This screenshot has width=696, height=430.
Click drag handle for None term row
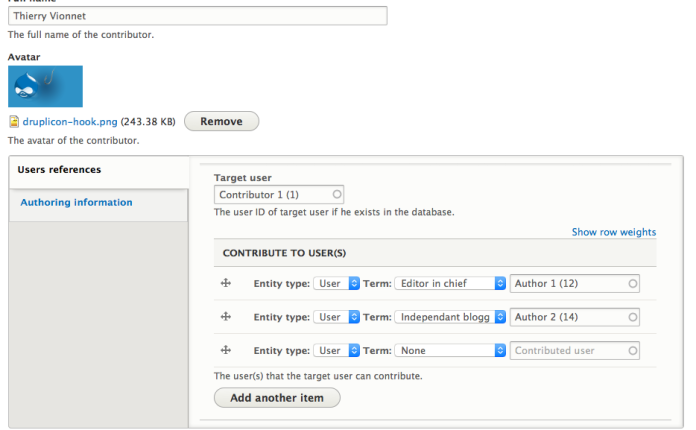pos(226,350)
